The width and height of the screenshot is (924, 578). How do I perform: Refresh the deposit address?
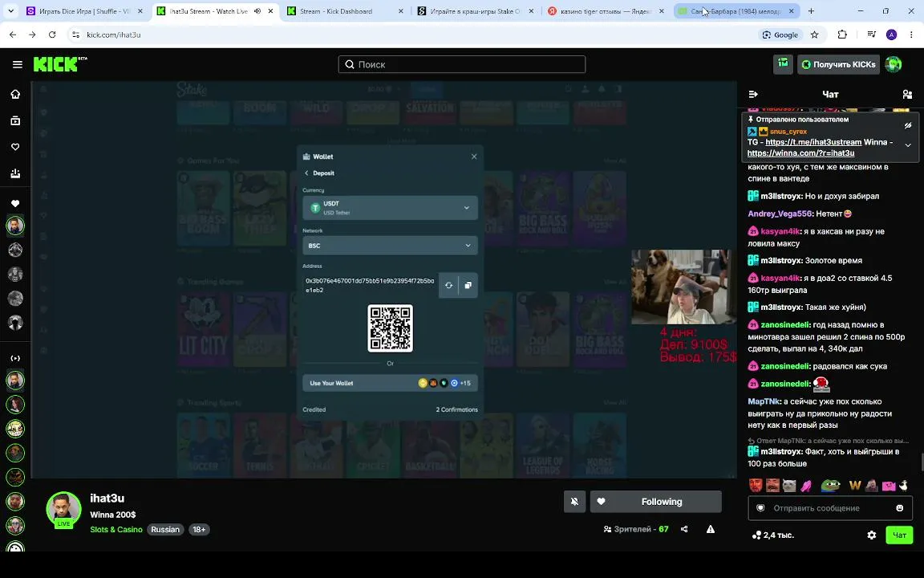(448, 285)
